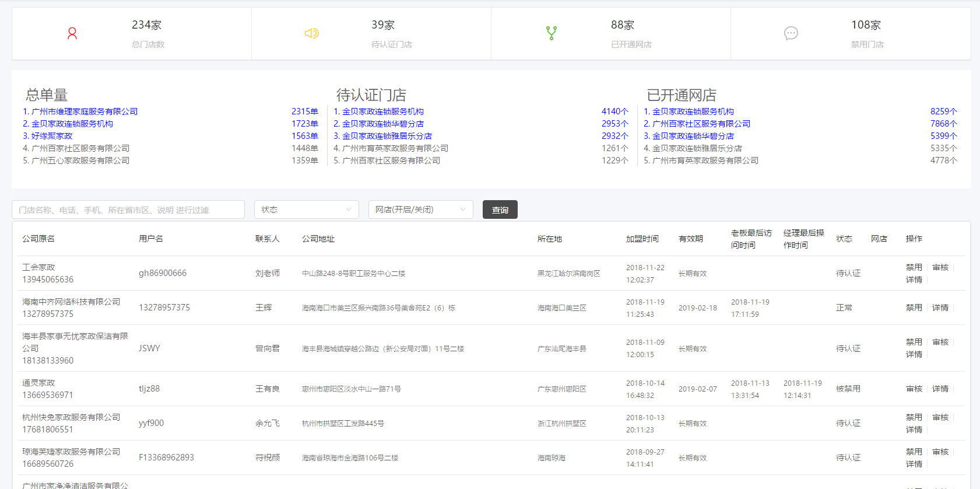980x489 pixels.
Task: Click the 正常 status cell
Action: 844,308
